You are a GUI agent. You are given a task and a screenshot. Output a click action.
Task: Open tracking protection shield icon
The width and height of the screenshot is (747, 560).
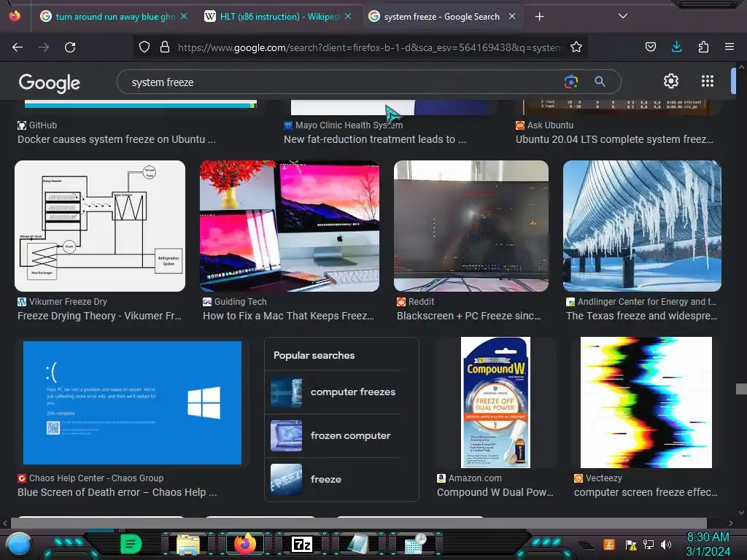pos(144,47)
